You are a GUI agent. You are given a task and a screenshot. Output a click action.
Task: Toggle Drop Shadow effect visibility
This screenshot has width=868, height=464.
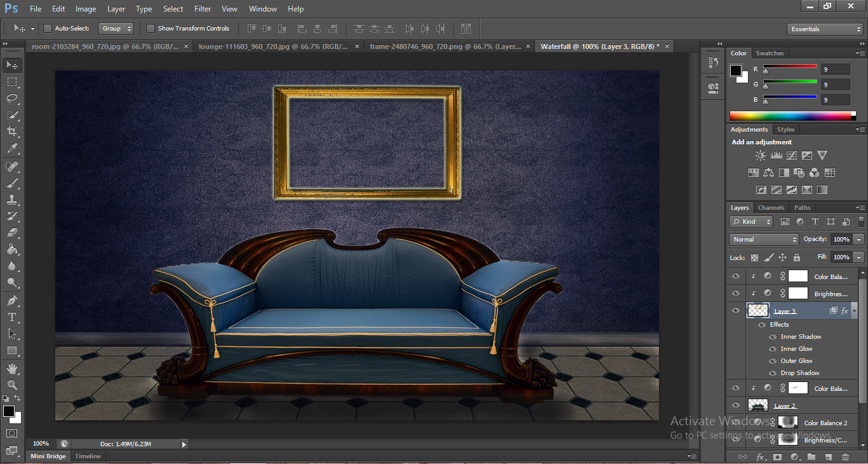click(x=773, y=373)
